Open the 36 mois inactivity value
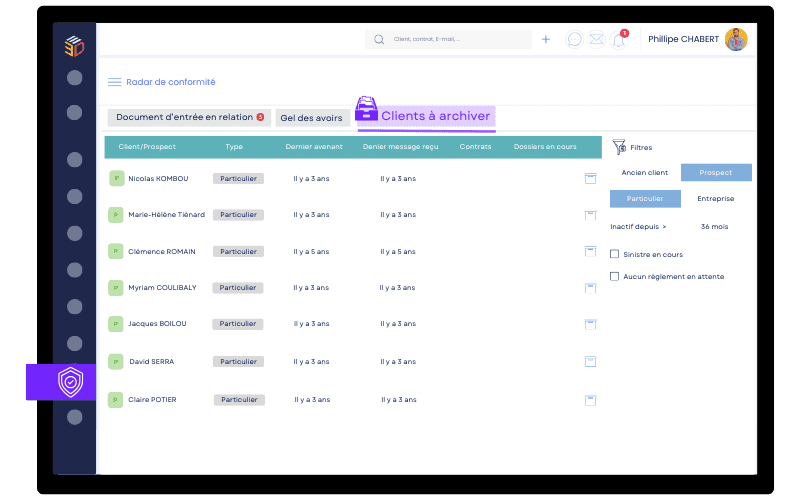 pos(715,227)
